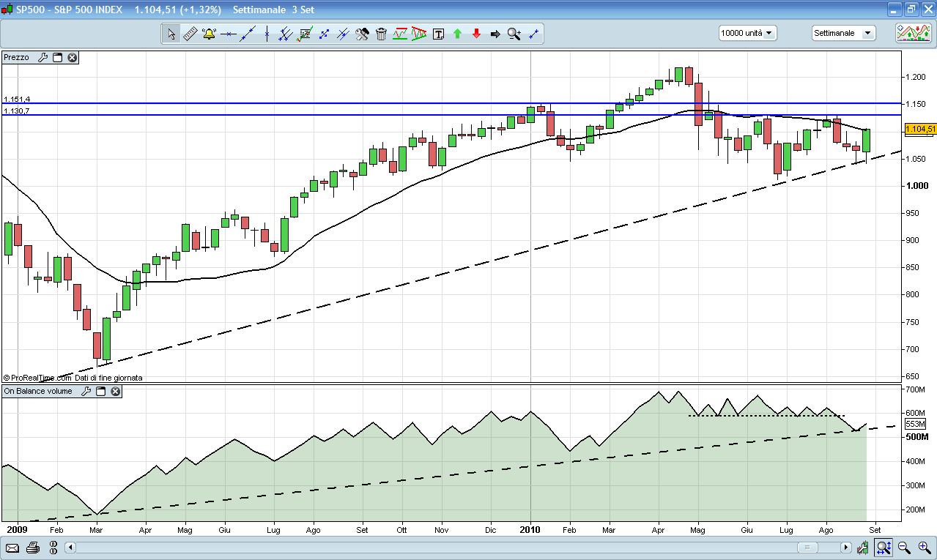
Task: Select the trash can delete tool
Action: pyautogui.click(x=381, y=34)
